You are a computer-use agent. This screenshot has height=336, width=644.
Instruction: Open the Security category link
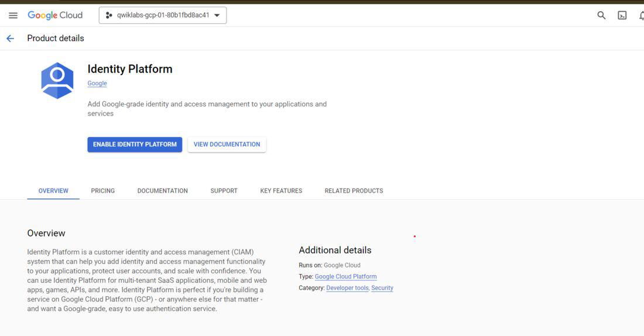click(382, 288)
